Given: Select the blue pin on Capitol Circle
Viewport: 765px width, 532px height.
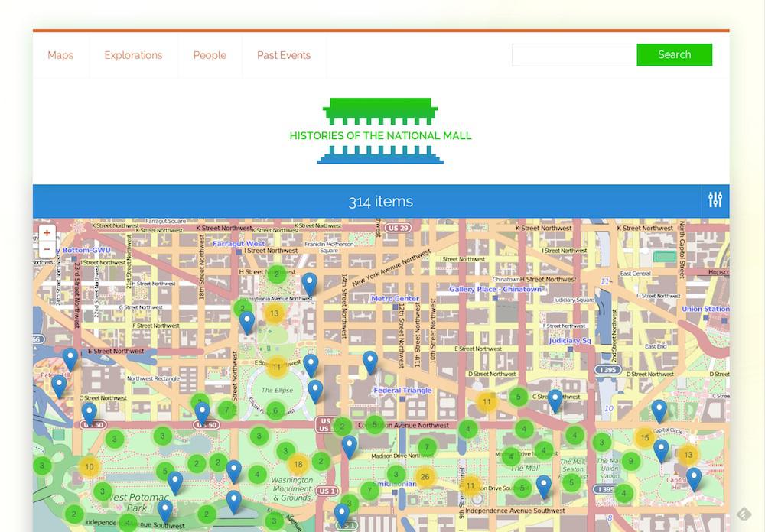Looking at the screenshot, I should (x=659, y=411).
